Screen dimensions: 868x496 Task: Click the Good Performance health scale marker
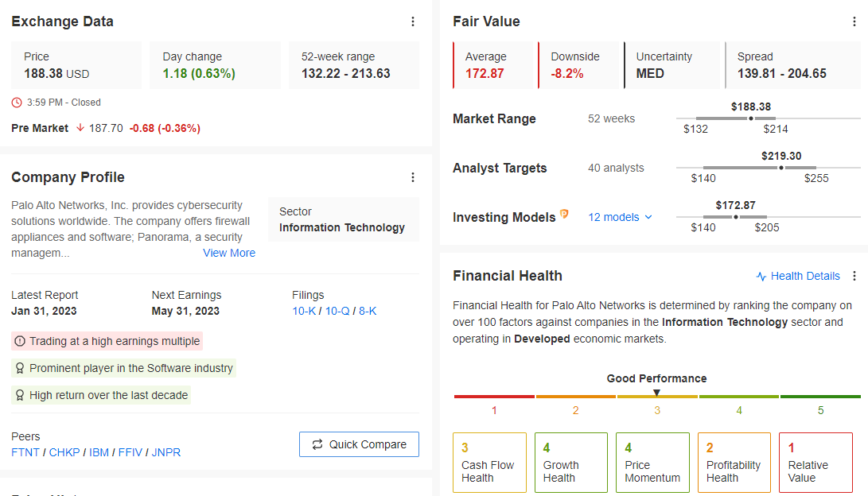[656, 393]
